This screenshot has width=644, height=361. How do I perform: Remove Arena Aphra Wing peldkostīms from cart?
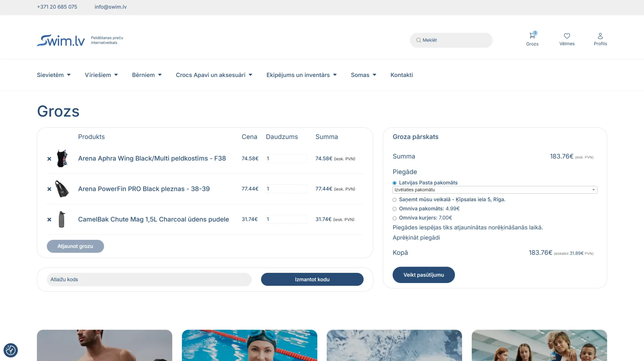49,159
